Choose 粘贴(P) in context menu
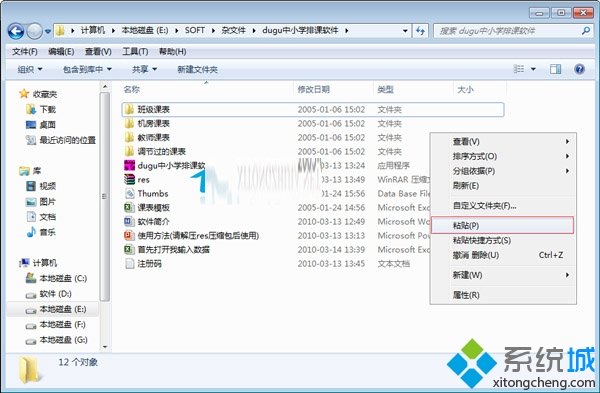 (502, 225)
